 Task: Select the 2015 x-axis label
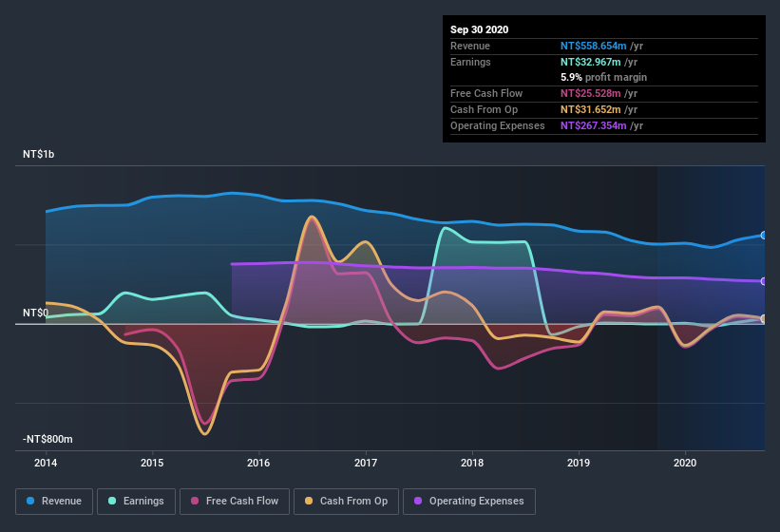click(x=152, y=463)
